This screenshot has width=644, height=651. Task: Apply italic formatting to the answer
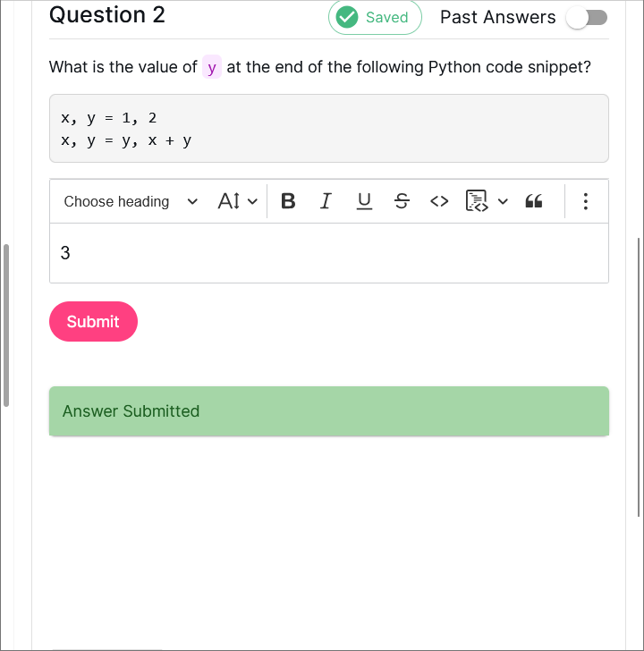click(x=326, y=201)
